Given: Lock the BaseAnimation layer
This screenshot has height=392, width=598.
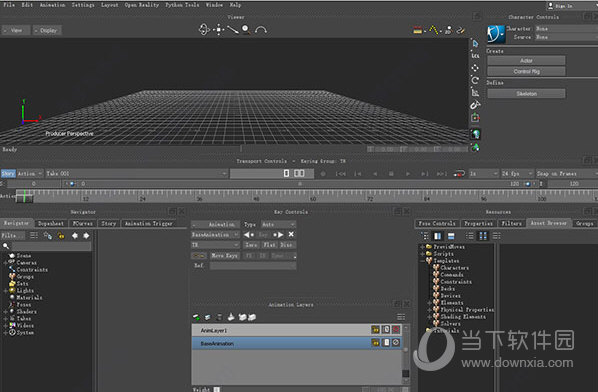Looking at the screenshot, I should tap(375, 343).
